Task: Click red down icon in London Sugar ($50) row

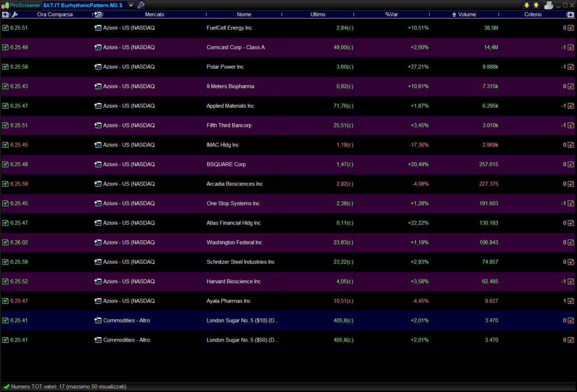Action: tap(571, 340)
